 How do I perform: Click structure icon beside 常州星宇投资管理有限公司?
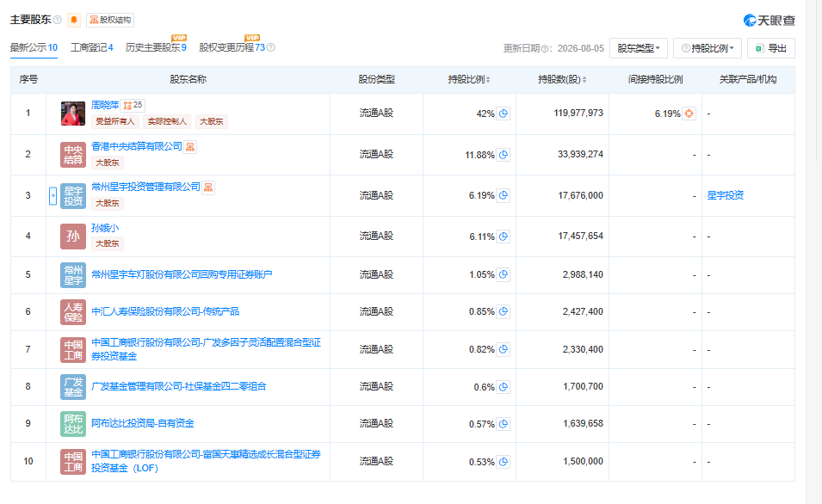(x=208, y=187)
